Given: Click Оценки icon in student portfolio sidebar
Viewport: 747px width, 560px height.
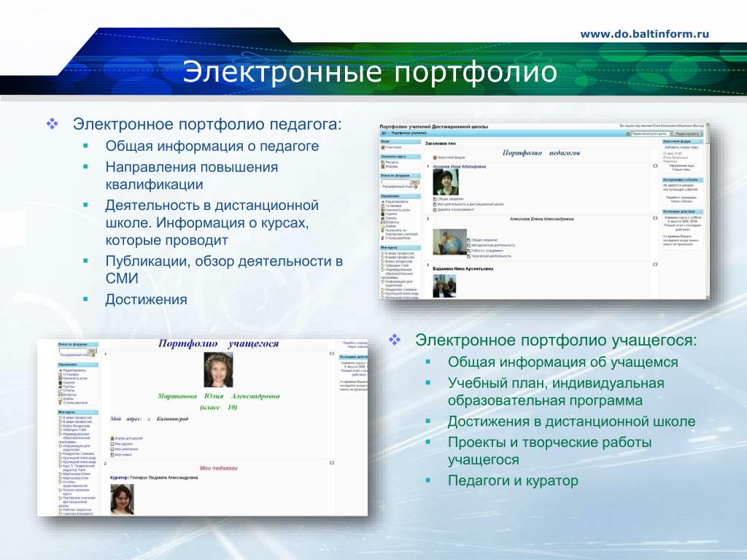Looking at the screenshot, I should (60, 382).
